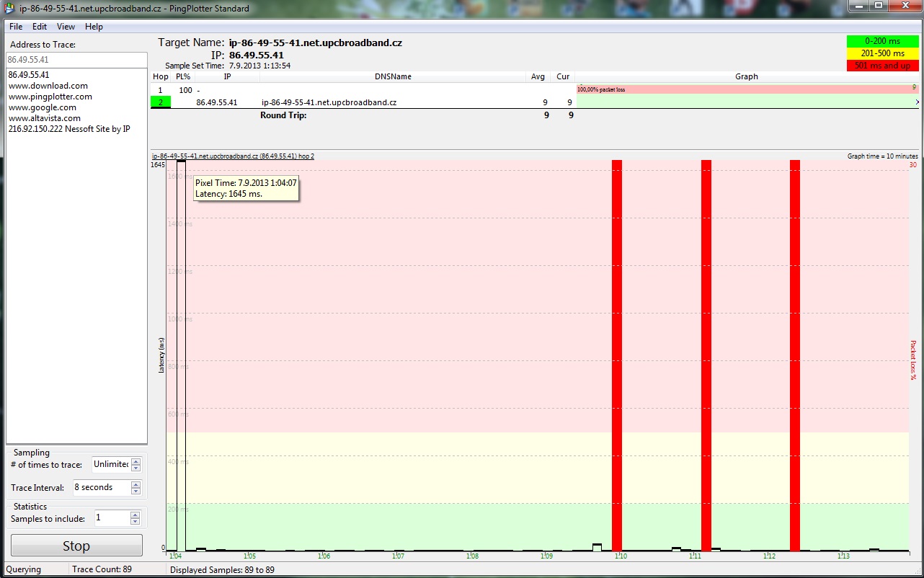Click the small latency bump before 1:10
The image size is (924, 578).
(597, 547)
